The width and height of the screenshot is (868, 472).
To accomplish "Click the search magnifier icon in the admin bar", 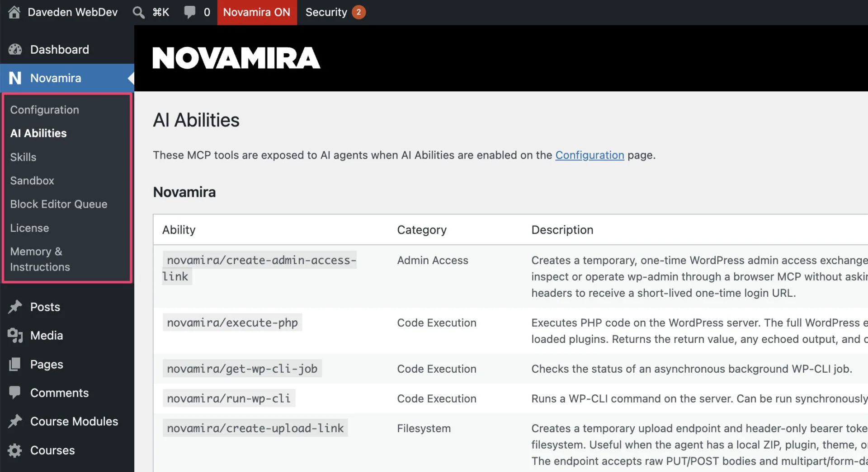I will click(138, 12).
